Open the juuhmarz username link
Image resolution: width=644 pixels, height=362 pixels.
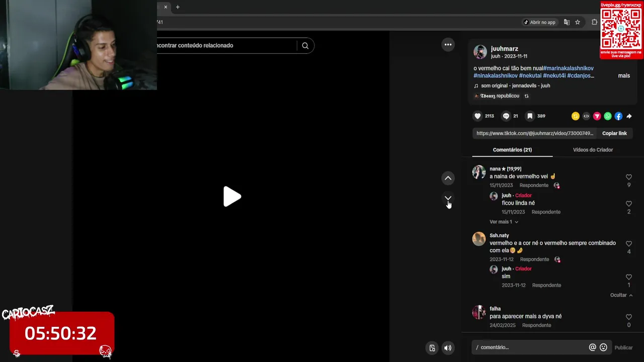pos(504,49)
